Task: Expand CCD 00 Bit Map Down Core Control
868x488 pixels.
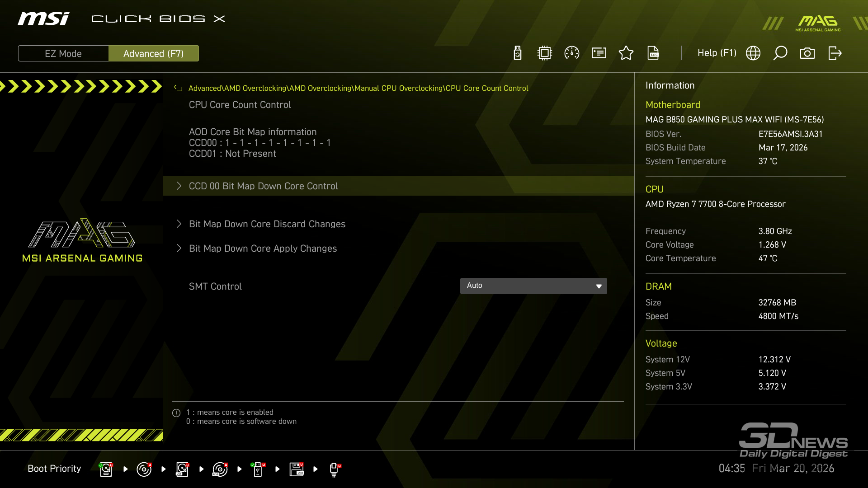Action: pos(263,186)
